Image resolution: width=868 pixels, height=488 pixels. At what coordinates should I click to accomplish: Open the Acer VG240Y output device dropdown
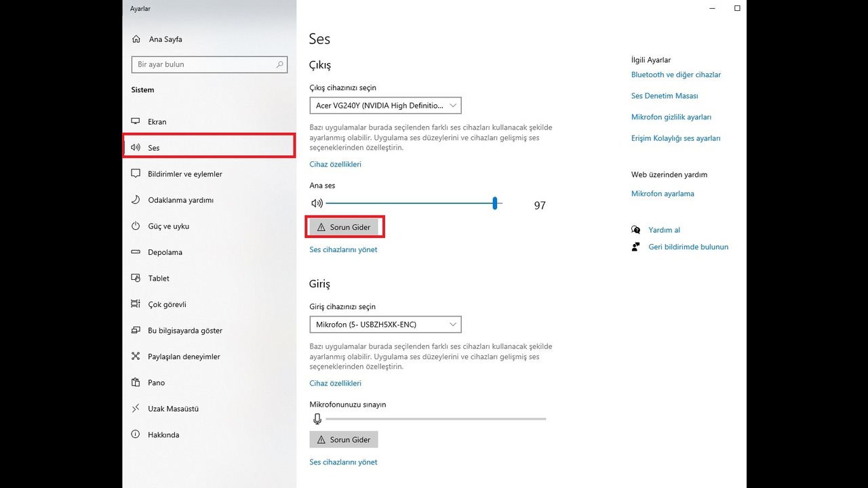point(385,106)
